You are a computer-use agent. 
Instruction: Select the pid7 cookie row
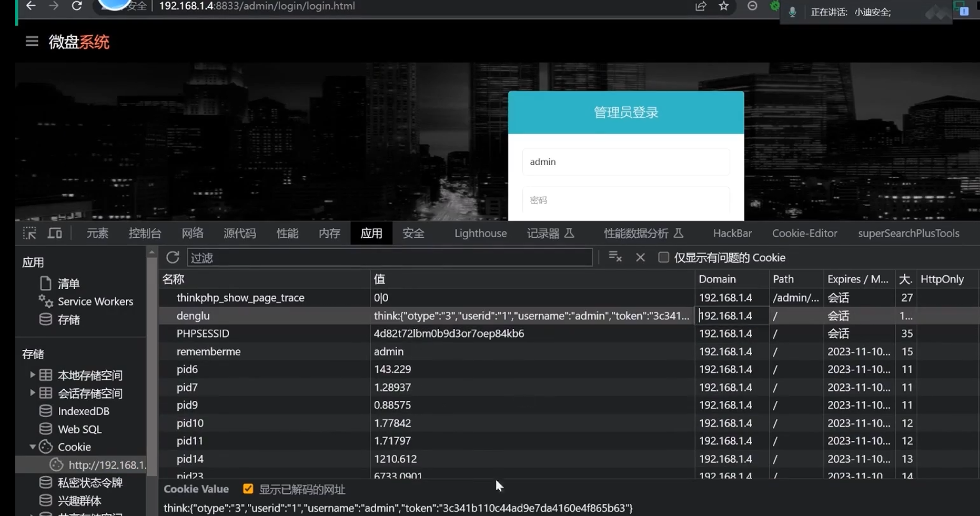pyautogui.click(x=569, y=387)
